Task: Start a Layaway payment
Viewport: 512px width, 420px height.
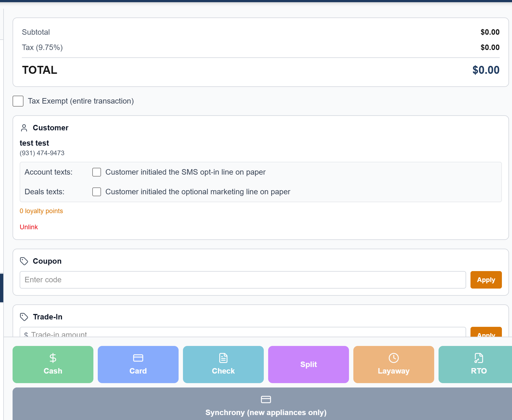Action: [x=394, y=365]
